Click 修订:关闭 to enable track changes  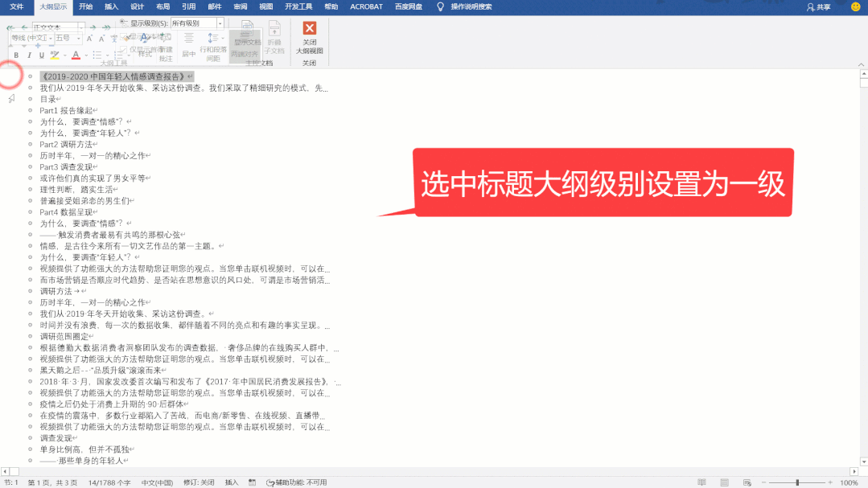(x=199, y=482)
